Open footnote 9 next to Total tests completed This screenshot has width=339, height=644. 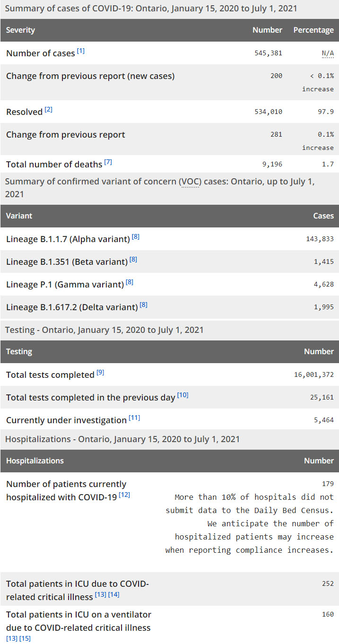click(100, 373)
